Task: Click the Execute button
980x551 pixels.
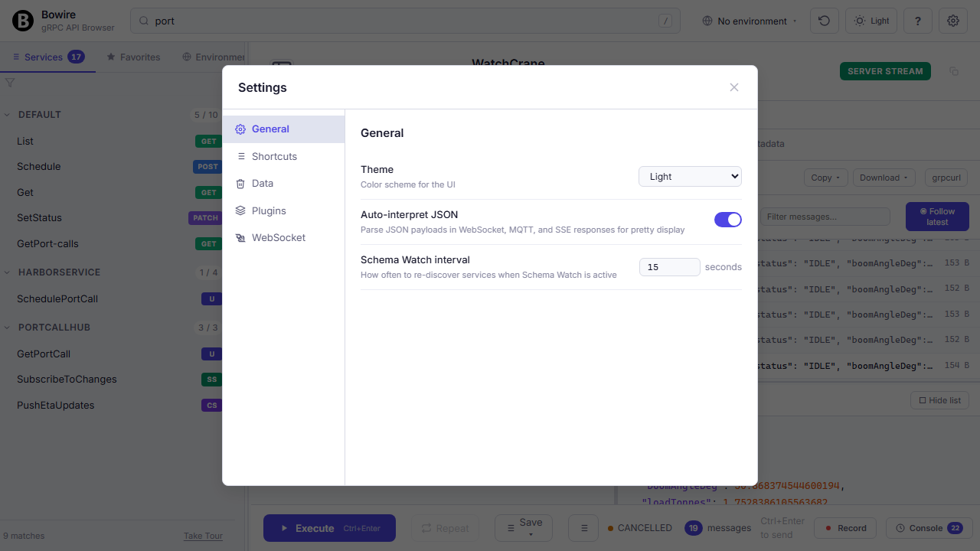Action: 329,528
